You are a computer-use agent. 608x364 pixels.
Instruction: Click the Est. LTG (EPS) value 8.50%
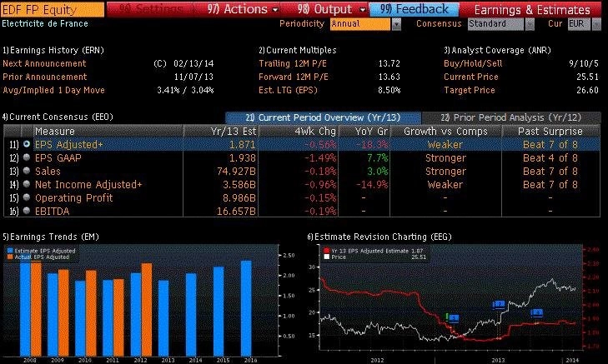(x=389, y=90)
